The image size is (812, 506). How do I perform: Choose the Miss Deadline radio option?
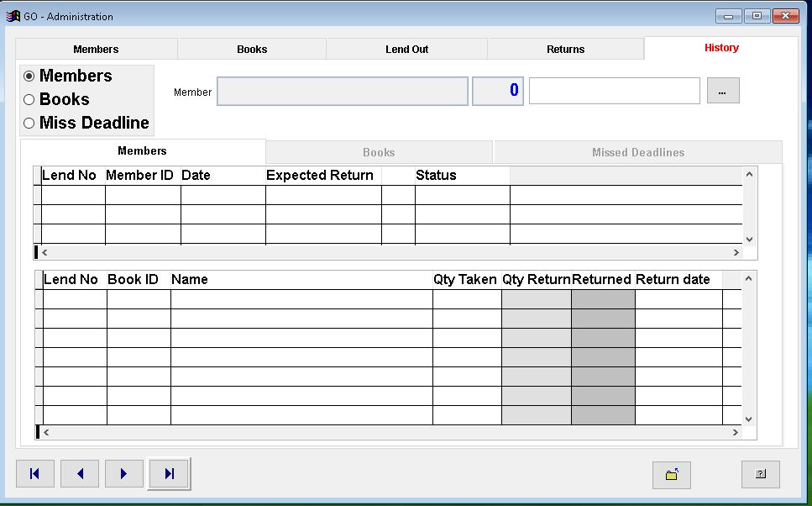(29, 124)
